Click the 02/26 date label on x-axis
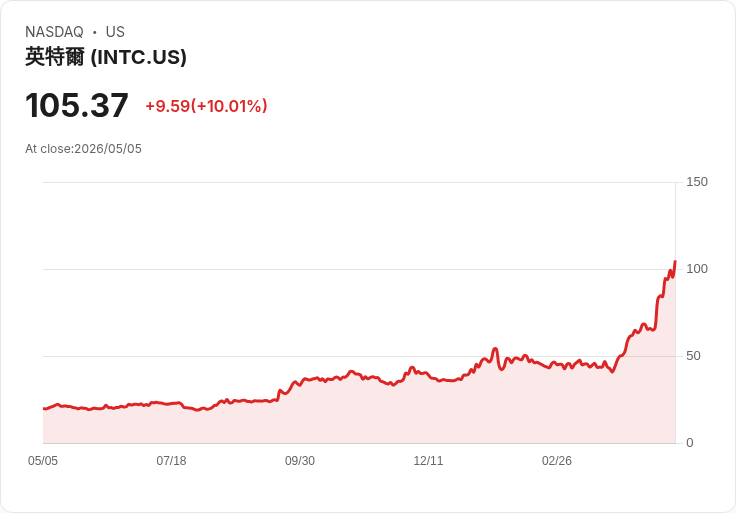The height and width of the screenshot is (513, 736). [x=557, y=460]
